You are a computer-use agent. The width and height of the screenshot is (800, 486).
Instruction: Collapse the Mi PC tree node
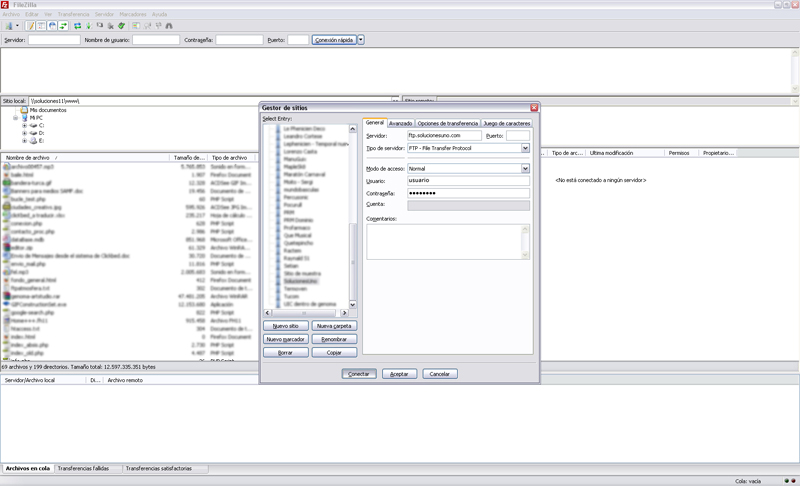point(16,118)
